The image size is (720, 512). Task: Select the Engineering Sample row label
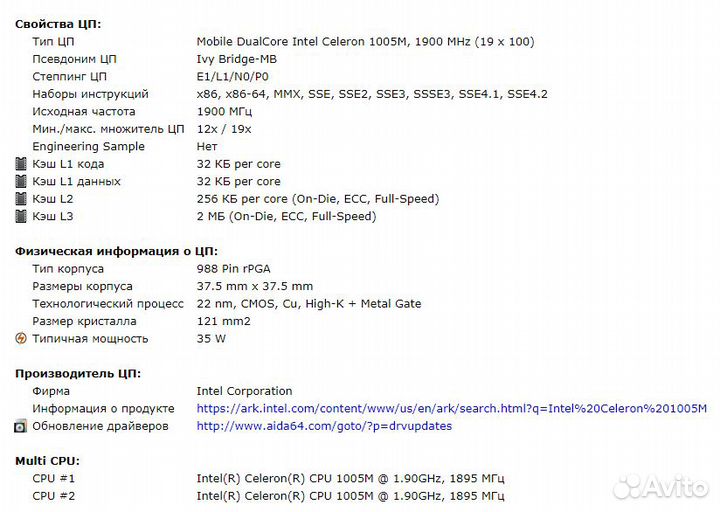click(x=88, y=146)
